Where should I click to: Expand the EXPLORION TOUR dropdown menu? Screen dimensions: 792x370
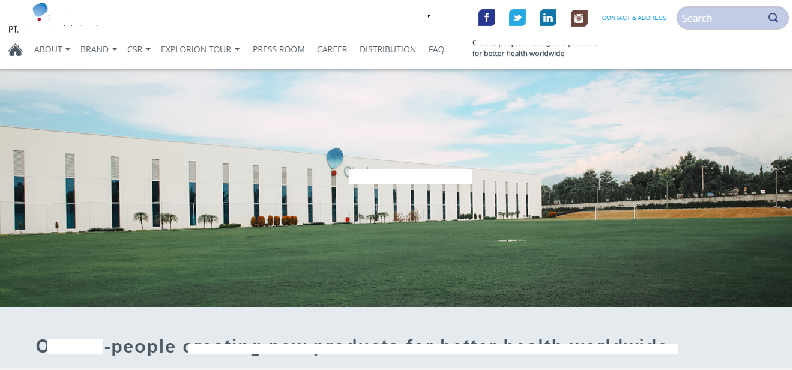coord(200,49)
